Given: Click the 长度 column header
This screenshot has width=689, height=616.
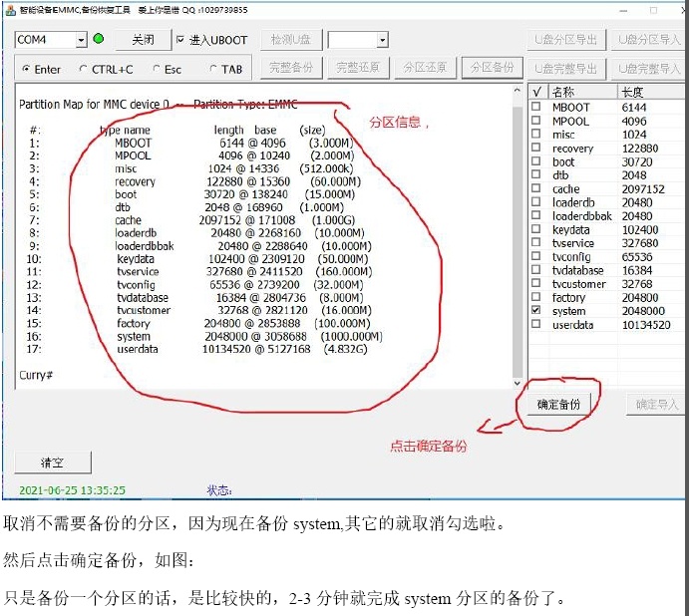Looking at the screenshot, I should coord(648,91).
